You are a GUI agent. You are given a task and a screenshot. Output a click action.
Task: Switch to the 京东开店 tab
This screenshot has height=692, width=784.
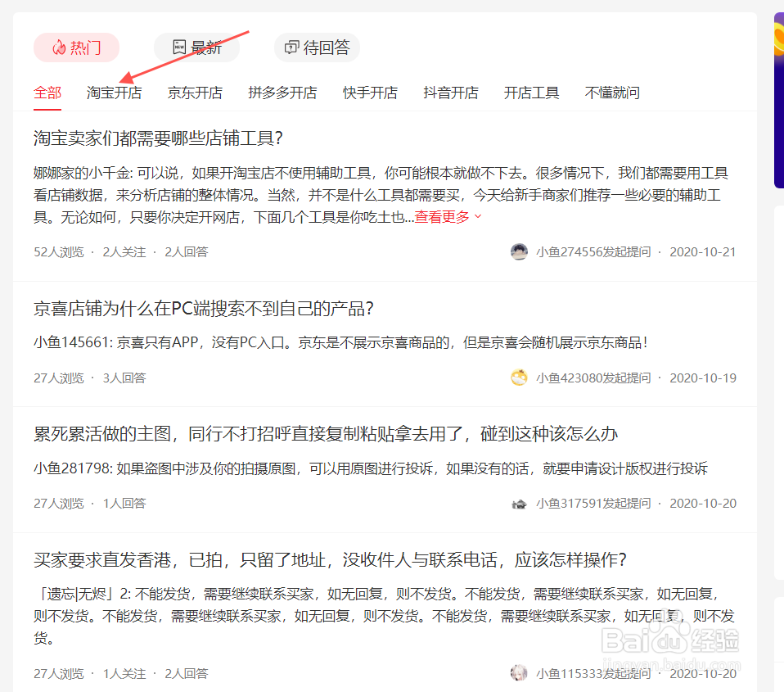point(195,93)
